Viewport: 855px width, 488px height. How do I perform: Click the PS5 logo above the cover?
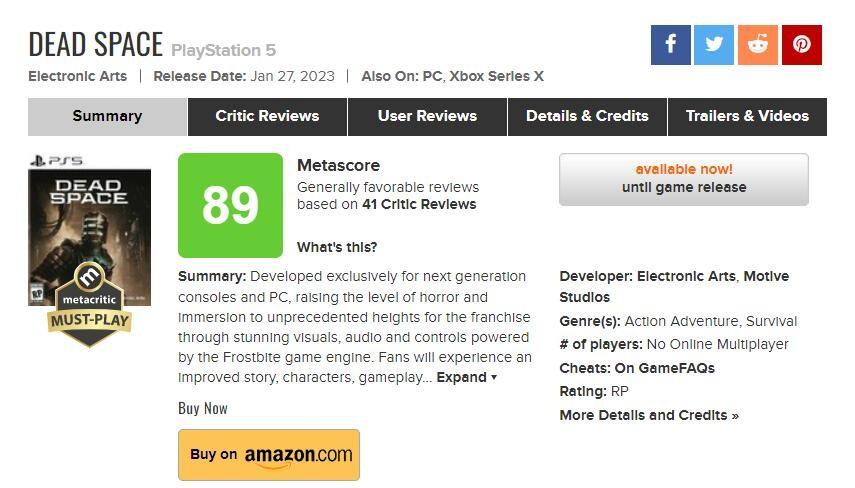tap(57, 161)
